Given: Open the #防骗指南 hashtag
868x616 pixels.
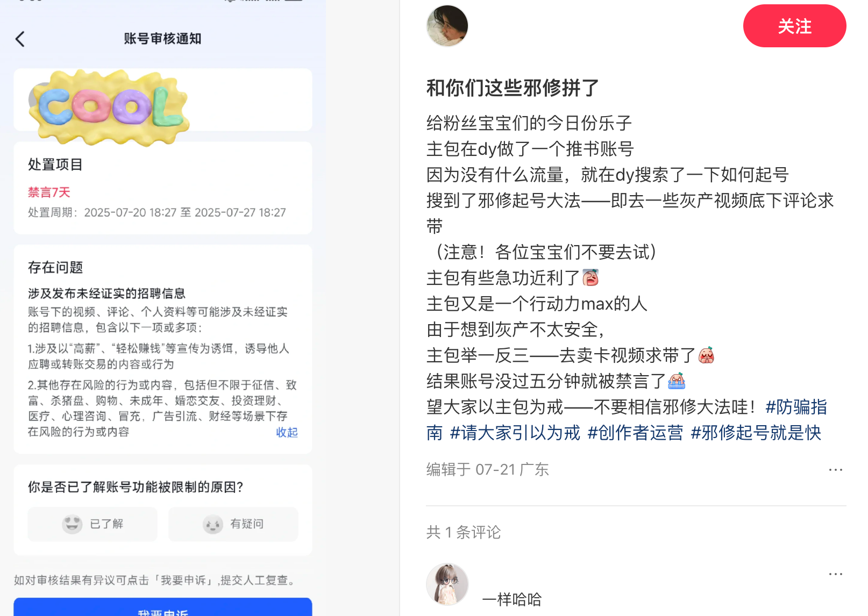Looking at the screenshot, I should point(796,407).
